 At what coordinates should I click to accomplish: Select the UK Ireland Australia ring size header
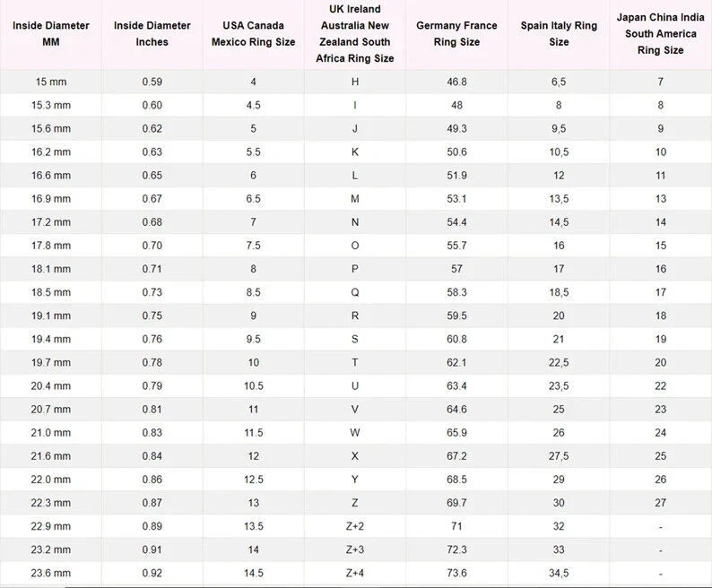[x=355, y=34]
